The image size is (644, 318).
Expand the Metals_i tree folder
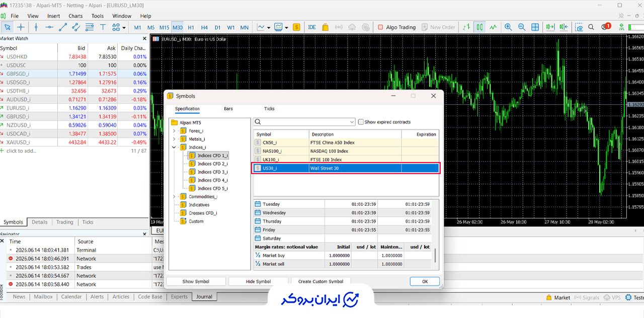point(174,139)
